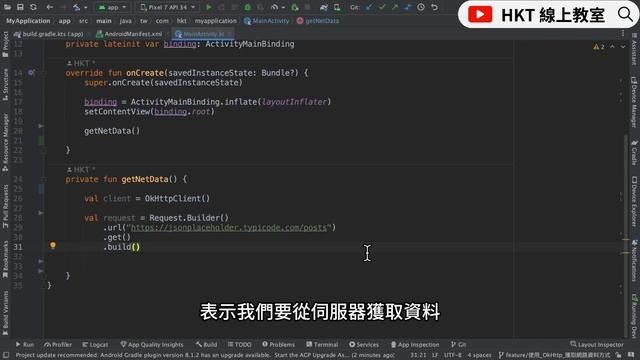640x360 pixels.
Task: Open the Build tool window
Action: pyautogui.click(x=206, y=344)
